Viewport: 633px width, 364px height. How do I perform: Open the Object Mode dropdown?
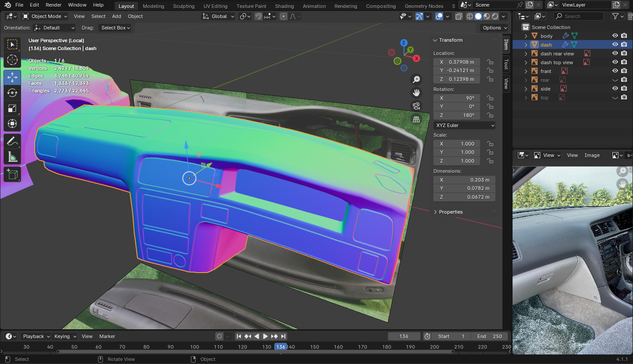click(x=45, y=16)
